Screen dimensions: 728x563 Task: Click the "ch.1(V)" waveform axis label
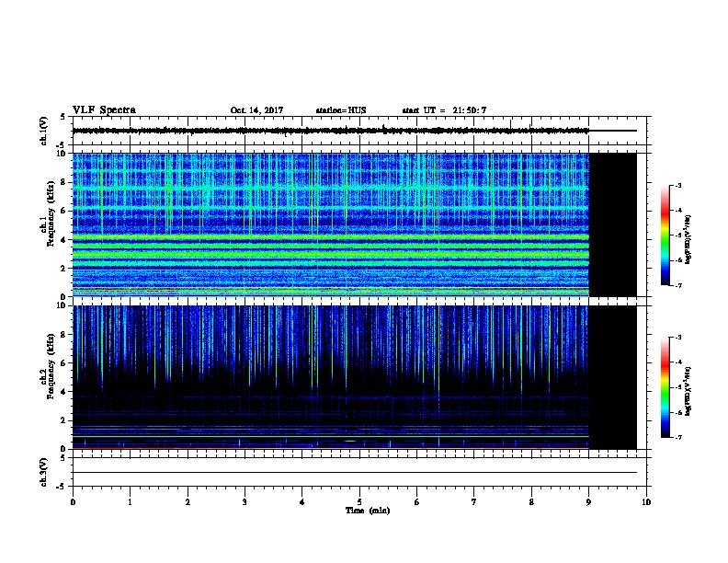click(43, 131)
